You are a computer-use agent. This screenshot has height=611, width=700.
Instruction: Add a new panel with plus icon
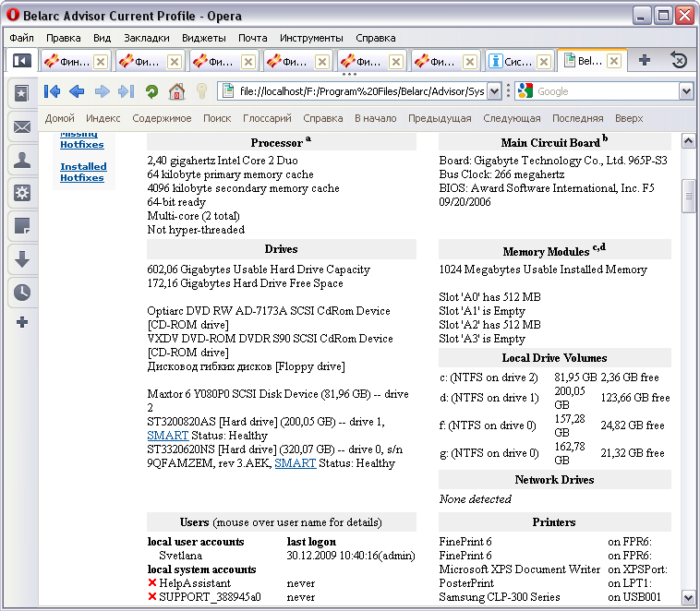point(22,322)
